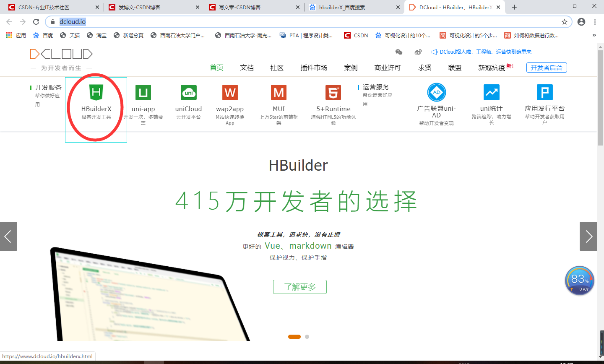Click the 应用发行平台 icon
The image size is (604, 364).
[544, 92]
